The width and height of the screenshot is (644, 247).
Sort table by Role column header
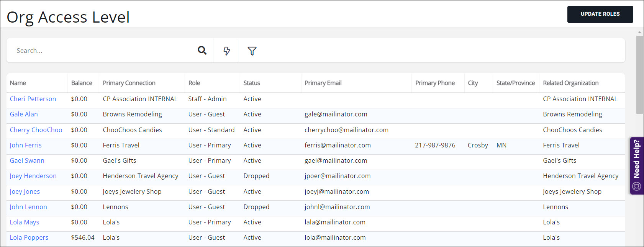[x=194, y=83]
